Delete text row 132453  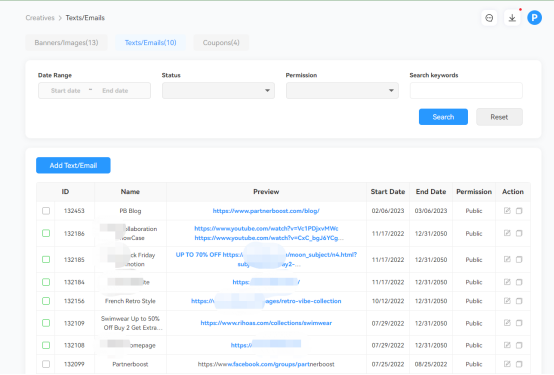519,211
